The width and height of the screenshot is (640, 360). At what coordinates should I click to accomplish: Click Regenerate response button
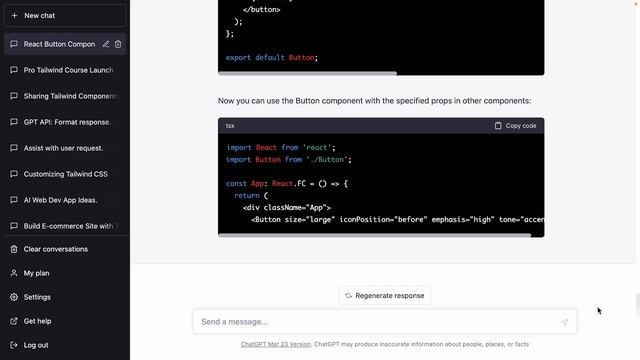384,296
